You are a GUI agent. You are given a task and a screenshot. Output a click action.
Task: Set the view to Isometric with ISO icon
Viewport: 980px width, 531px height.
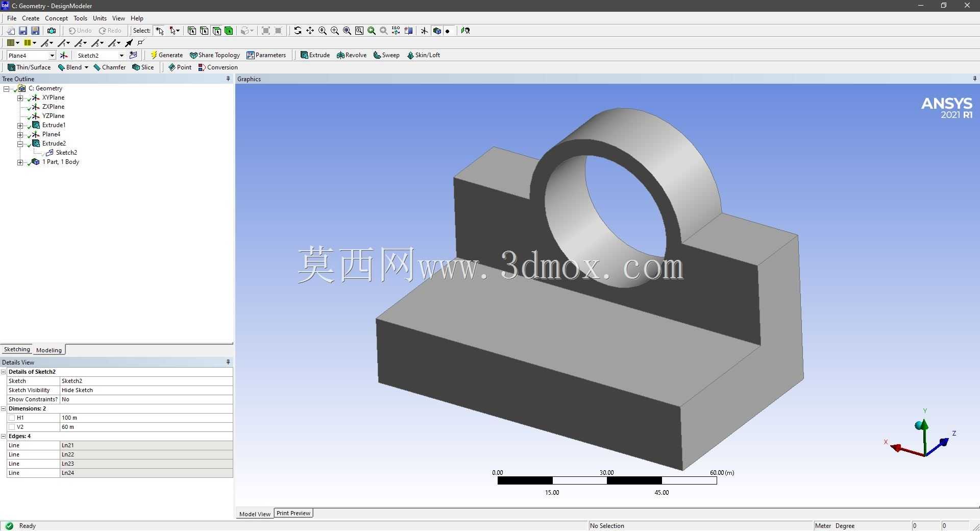click(x=396, y=31)
